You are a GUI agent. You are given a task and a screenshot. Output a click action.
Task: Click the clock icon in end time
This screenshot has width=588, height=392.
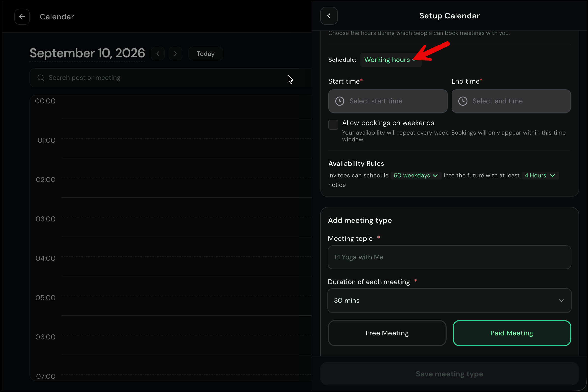click(x=463, y=101)
